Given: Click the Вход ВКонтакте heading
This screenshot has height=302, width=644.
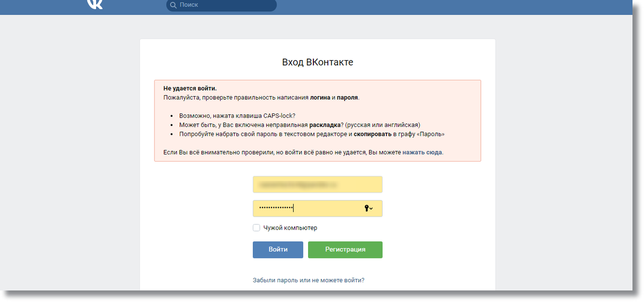Looking at the screenshot, I should (318, 62).
